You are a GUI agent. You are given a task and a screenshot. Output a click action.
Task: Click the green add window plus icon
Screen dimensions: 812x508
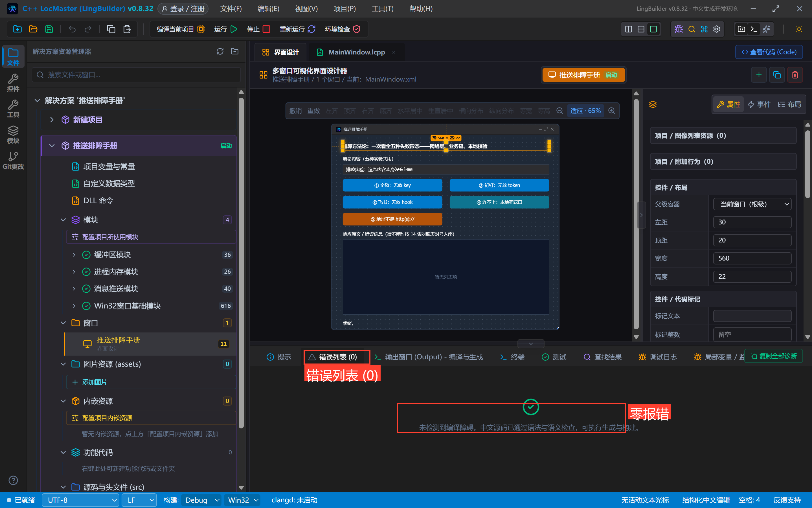(759, 75)
